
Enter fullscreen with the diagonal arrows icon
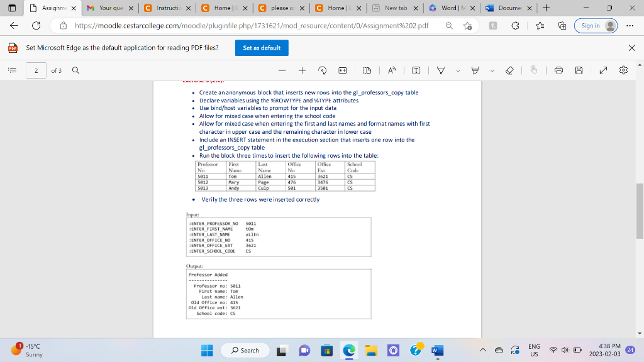pyautogui.click(x=603, y=70)
